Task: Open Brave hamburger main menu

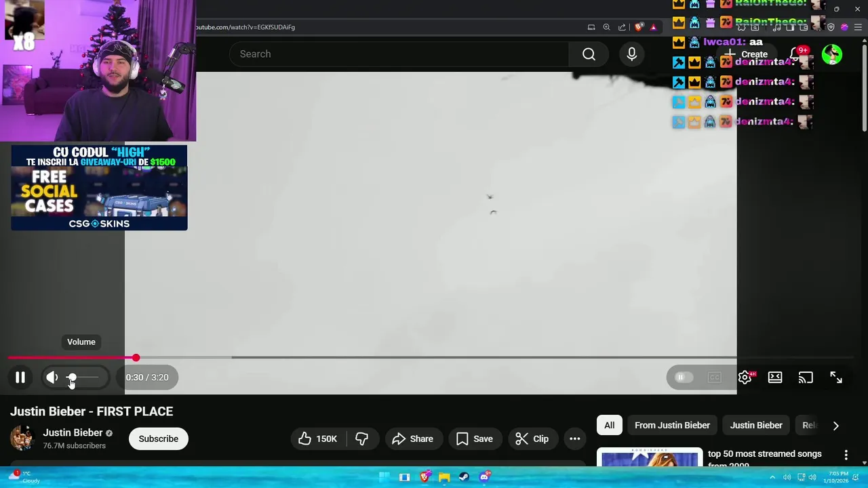Action: click(859, 27)
